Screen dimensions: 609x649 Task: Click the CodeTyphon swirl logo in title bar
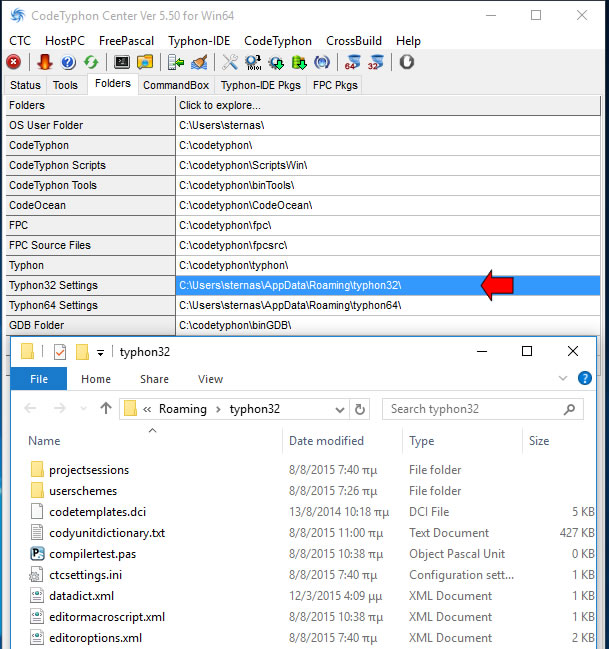click(x=17, y=15)
